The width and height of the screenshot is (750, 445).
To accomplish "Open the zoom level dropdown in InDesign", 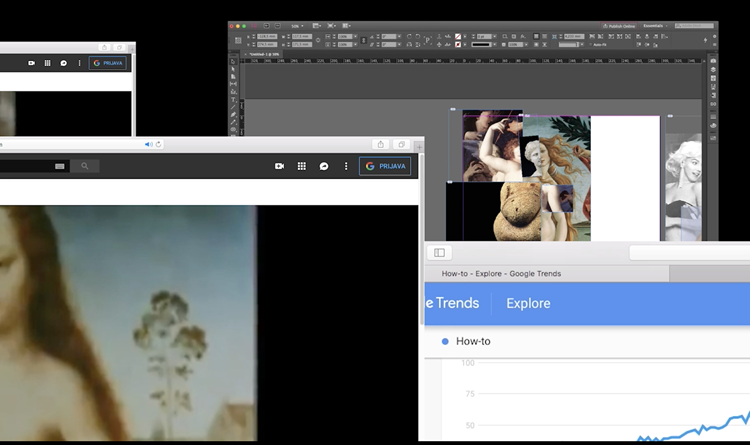I will click(300, 25).
